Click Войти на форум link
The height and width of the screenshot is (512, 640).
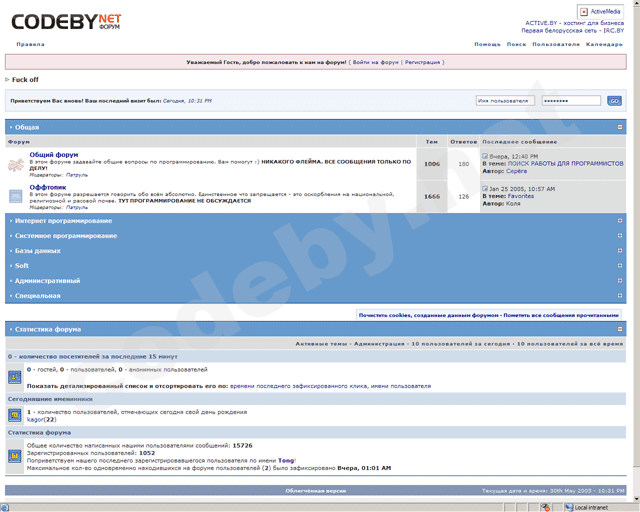tap(376, 62)
